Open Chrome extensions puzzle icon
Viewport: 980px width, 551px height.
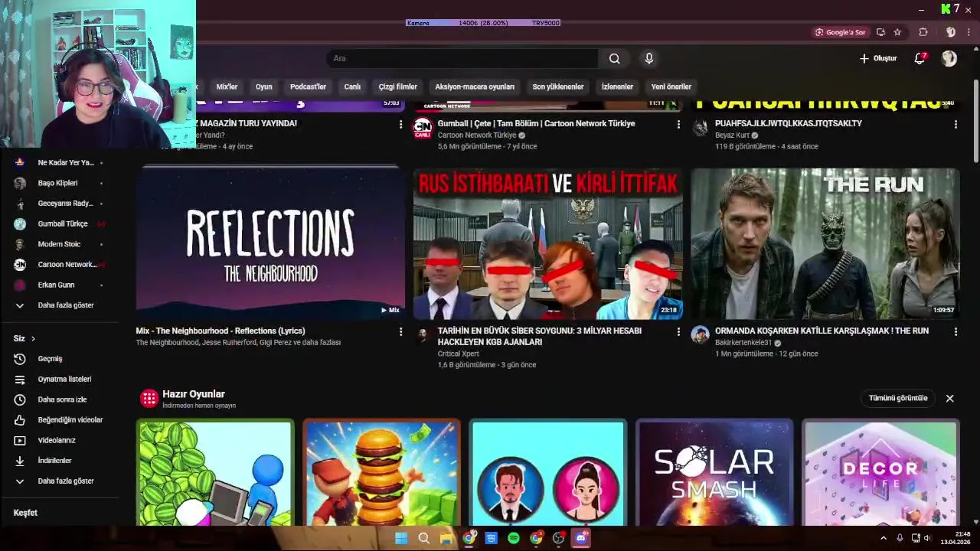tap(923, 32)
